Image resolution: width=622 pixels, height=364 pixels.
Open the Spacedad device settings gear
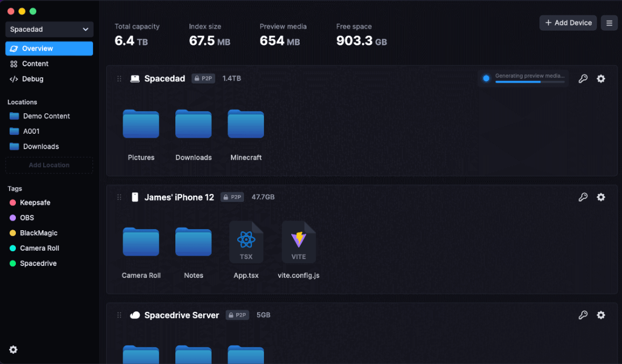point(601,78)
